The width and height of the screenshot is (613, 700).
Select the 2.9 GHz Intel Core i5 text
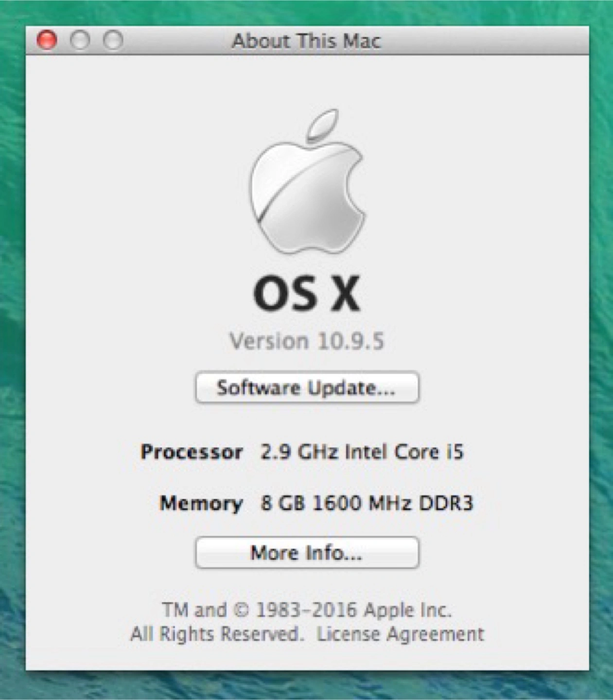pos(362,452)
